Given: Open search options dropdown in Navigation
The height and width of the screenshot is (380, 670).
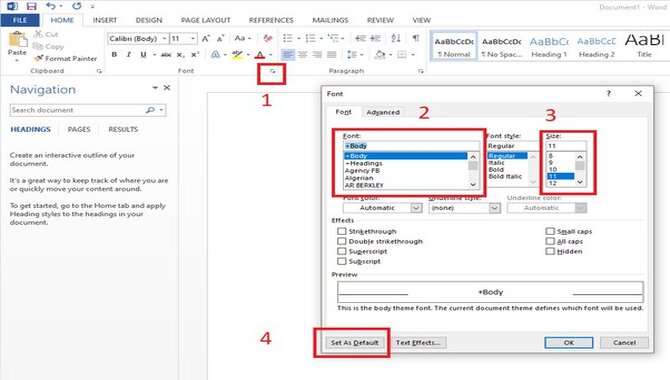Looking at the screenshot, I should [x=162, y=110].
